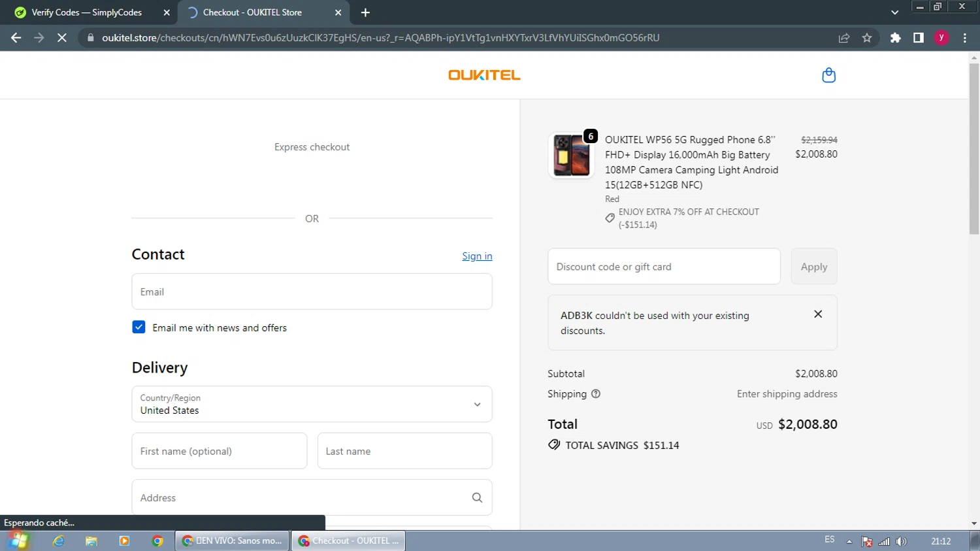980x551 pixels.
Task: Focus the First name (optional) field
Action: [220, 451]
